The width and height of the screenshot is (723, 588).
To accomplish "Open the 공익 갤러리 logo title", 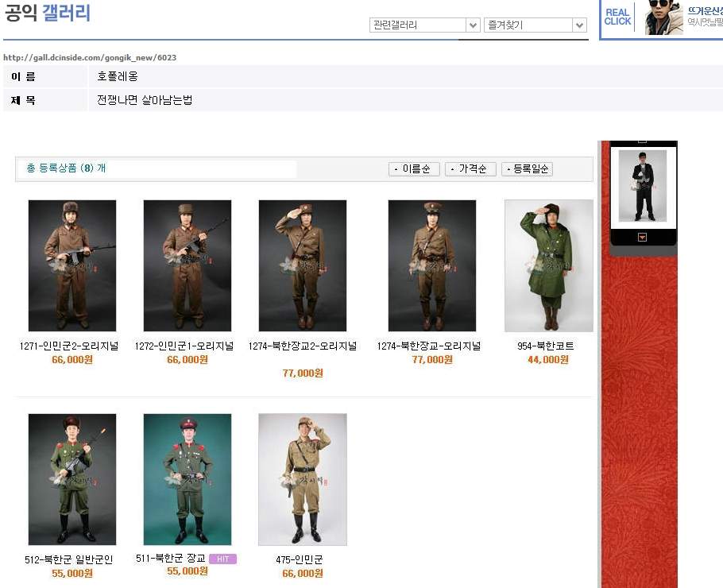I will tap(48, 14).
